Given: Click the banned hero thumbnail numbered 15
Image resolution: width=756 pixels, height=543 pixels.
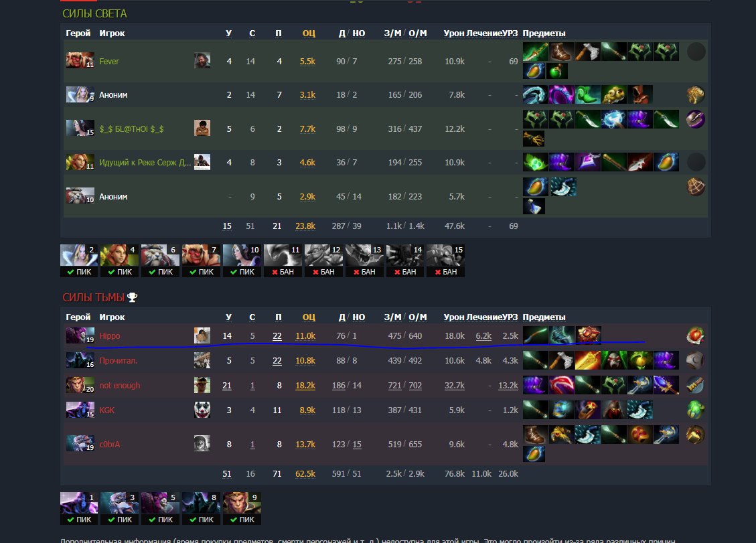Looking at the screenshot, I should pos(445,260).
